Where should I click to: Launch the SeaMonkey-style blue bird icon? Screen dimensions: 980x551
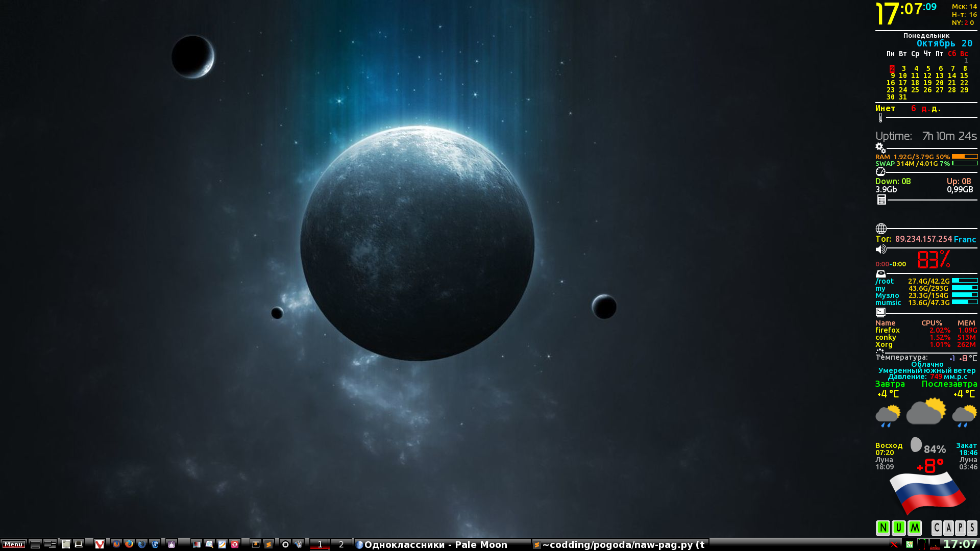coord(155,544)
